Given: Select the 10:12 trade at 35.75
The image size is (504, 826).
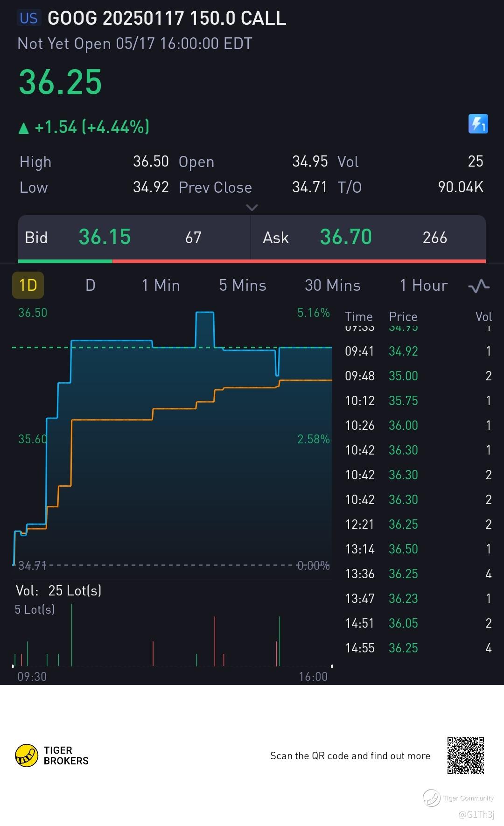Looking at the screenshot, I should point(419,400).
